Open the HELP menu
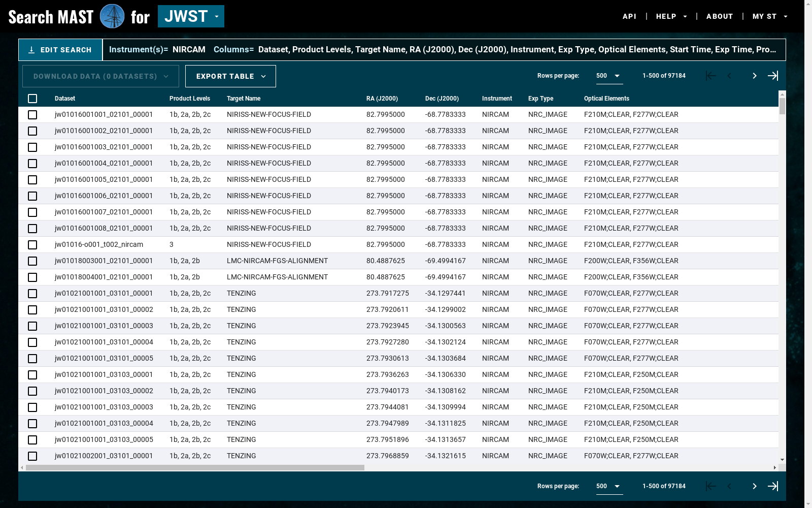 pos(671,16)
